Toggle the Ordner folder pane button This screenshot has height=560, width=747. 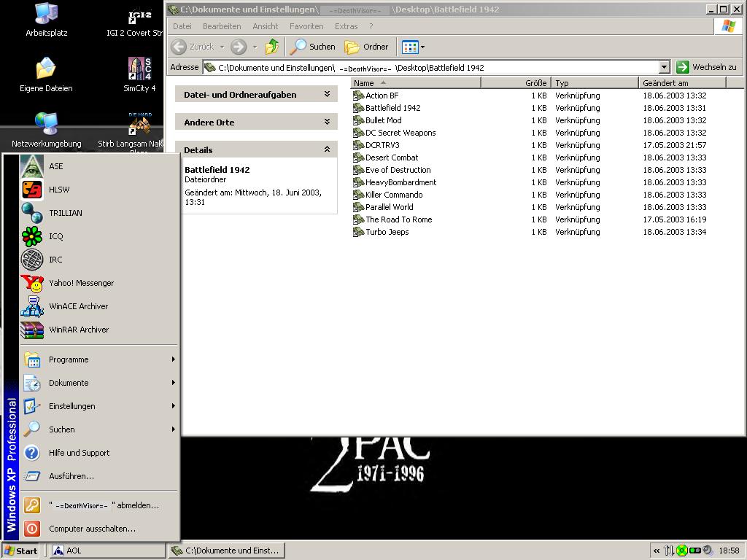click(x=366, y=47)
